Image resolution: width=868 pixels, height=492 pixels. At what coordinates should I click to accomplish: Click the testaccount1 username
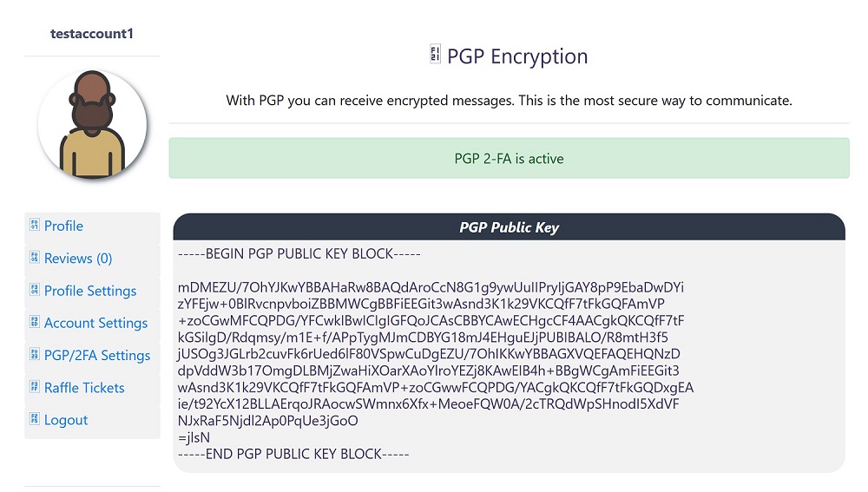[92, 34]
